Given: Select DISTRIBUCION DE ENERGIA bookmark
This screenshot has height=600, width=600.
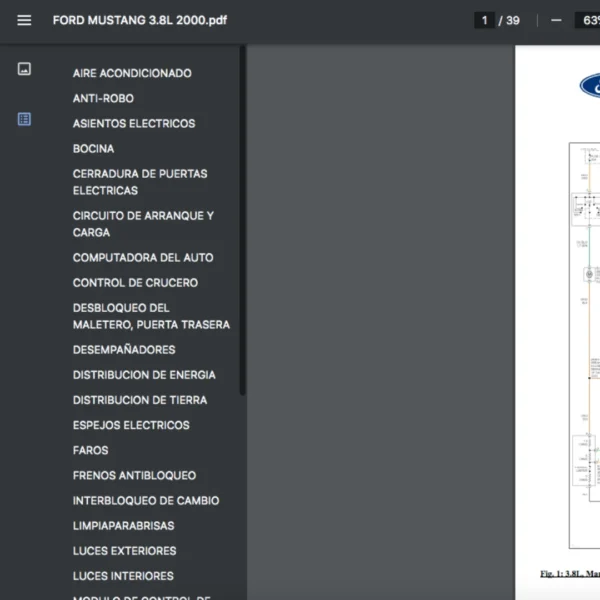Looking at the screenshot, I should (x=144, y=374).
